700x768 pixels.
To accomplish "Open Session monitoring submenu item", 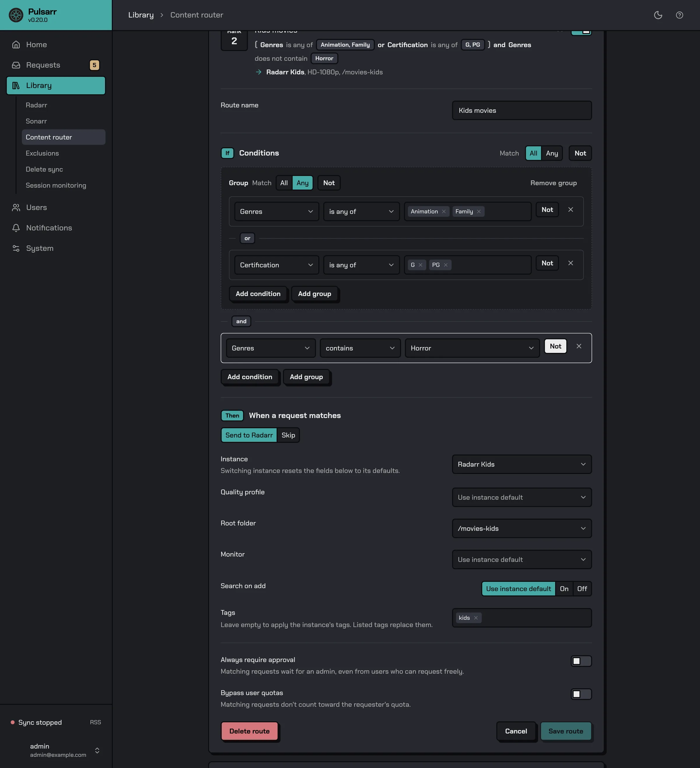I will tap(64, 185).
